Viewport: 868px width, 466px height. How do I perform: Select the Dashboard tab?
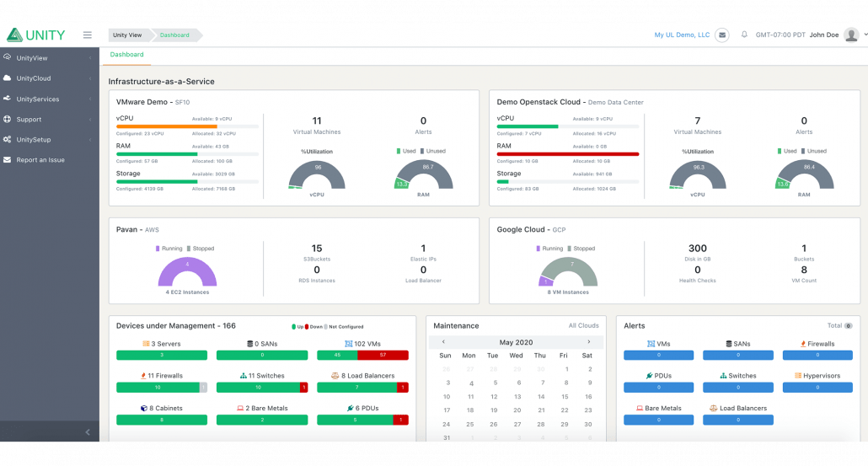[126, 55]
